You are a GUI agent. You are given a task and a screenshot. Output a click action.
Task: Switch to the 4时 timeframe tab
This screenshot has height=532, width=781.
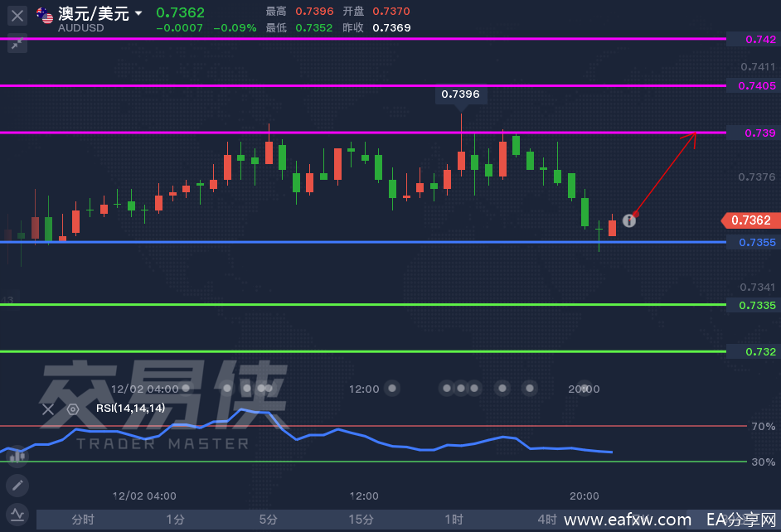[547, 520]
